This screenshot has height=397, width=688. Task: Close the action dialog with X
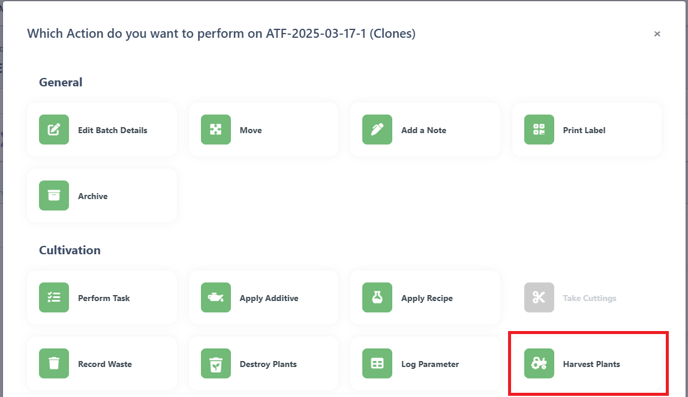(x=657, y=34)
